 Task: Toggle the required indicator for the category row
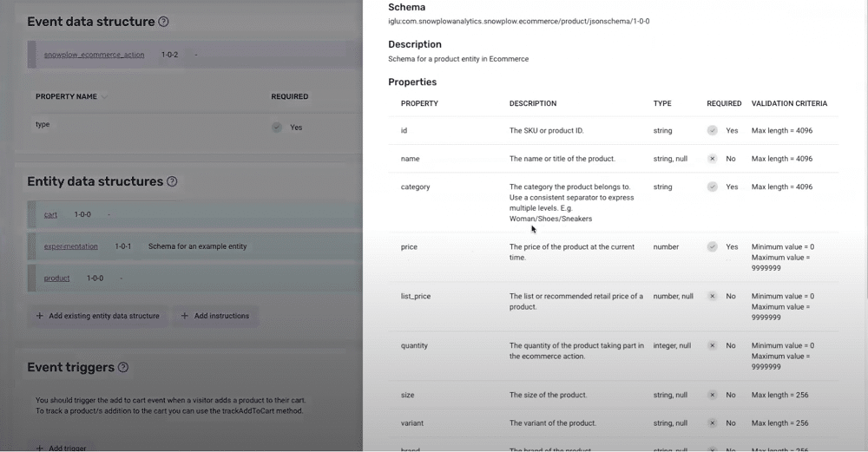click(x=713, y=187)
